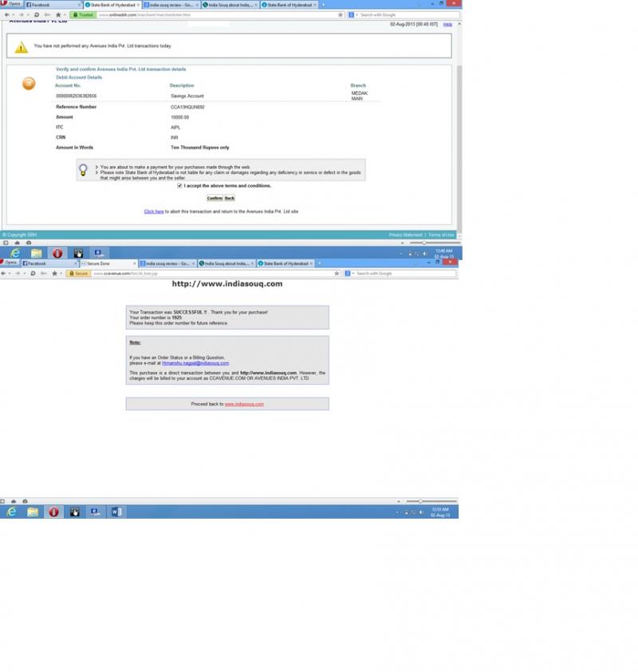The image size is (638, 672).
Task: Open the Opera menu in the upper browser window
Action: point(11,4)
